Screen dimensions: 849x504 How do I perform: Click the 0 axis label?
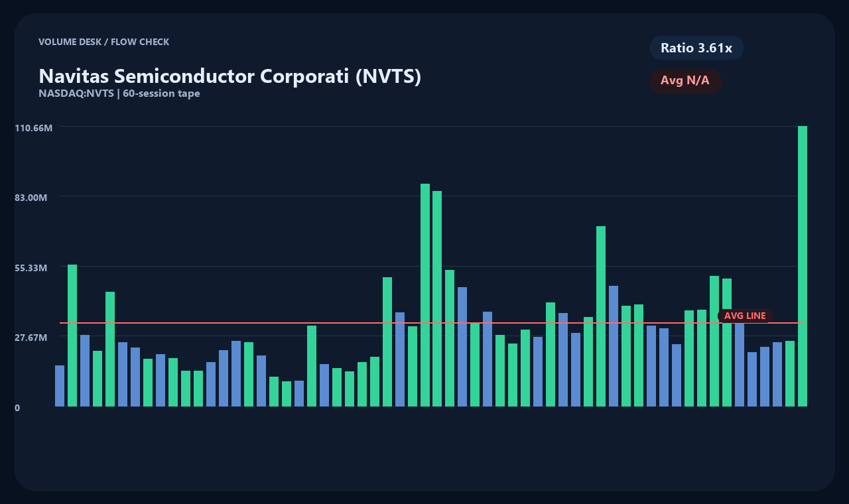pos(17,408)
